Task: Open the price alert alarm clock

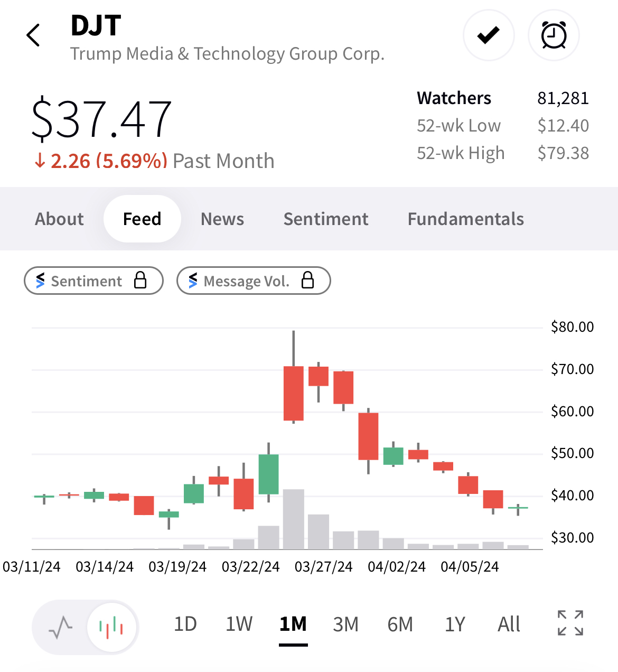Action: tap(554, 35)
